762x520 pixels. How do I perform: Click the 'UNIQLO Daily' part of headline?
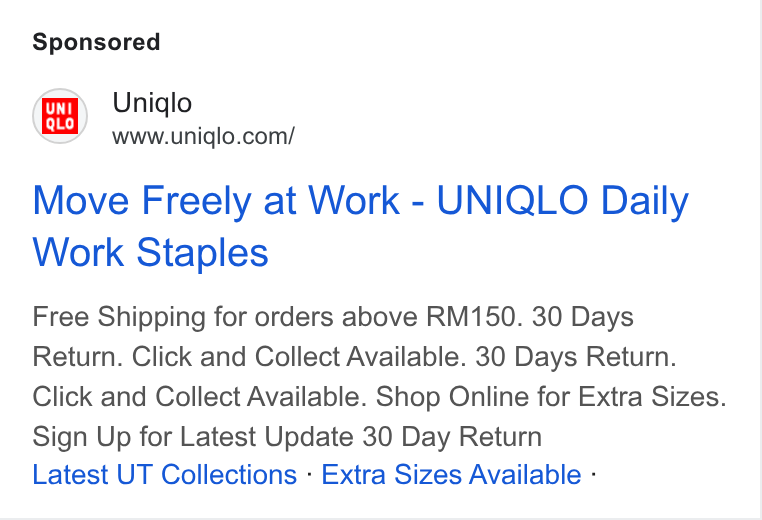point(563,201)
